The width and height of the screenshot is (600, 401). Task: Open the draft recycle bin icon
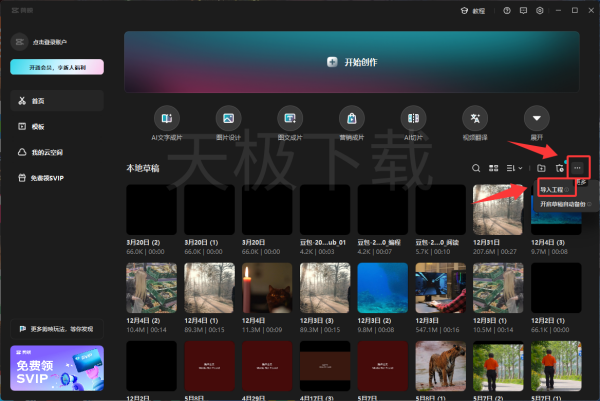tap(560, 168)
